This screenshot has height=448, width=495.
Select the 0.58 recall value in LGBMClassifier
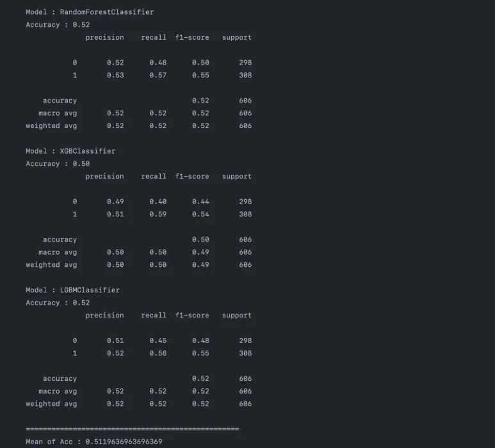158,353
